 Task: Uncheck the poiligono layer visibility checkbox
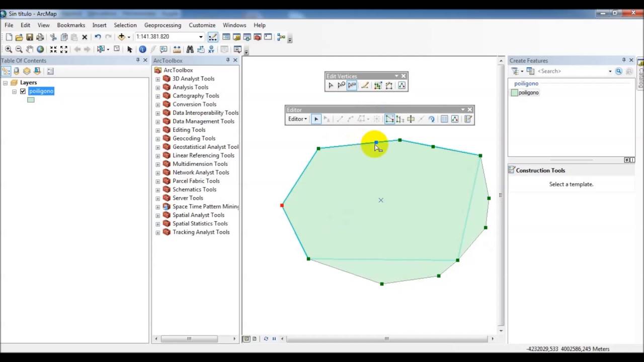pyautogui.click(x=23, y=91)
